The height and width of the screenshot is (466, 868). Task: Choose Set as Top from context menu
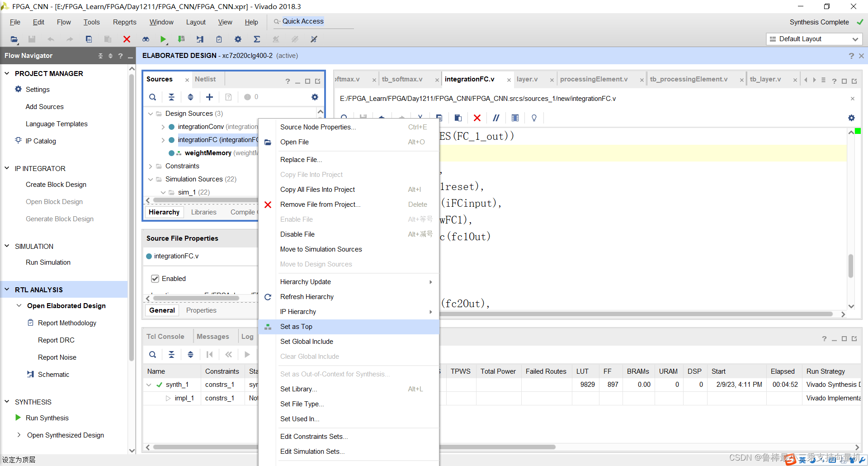(x=349, y=327)
